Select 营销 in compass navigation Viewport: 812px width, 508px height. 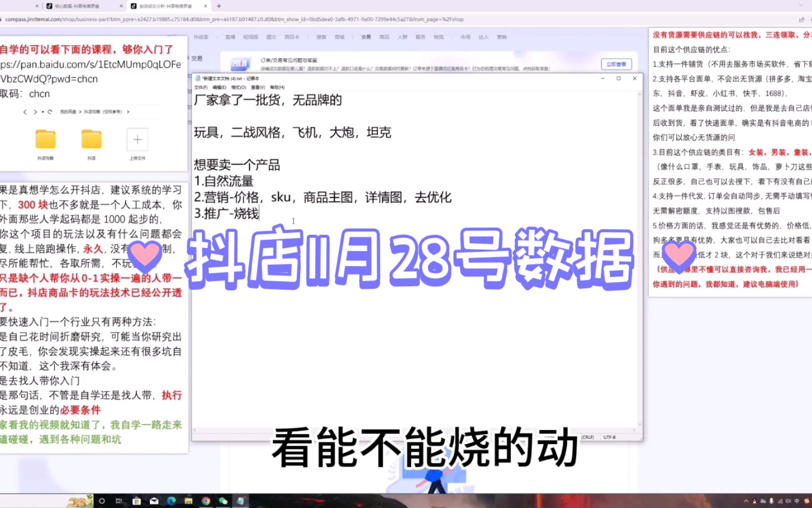502,37
